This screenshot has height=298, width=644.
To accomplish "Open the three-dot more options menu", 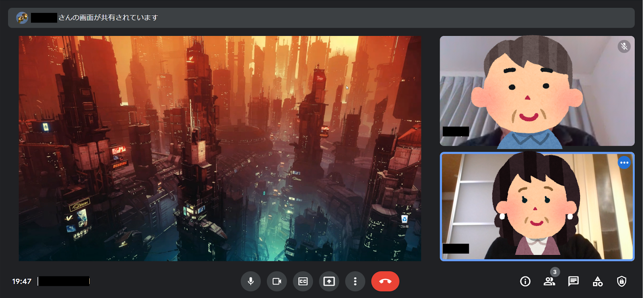I will pos(355,281).
